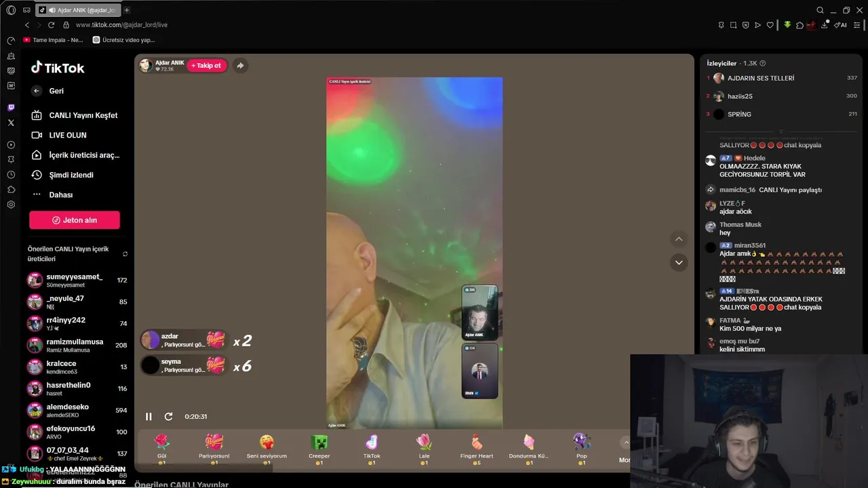View viewer SPRİNG in ranking
This screenshot has height=488, width=868.
click(781, 115)
